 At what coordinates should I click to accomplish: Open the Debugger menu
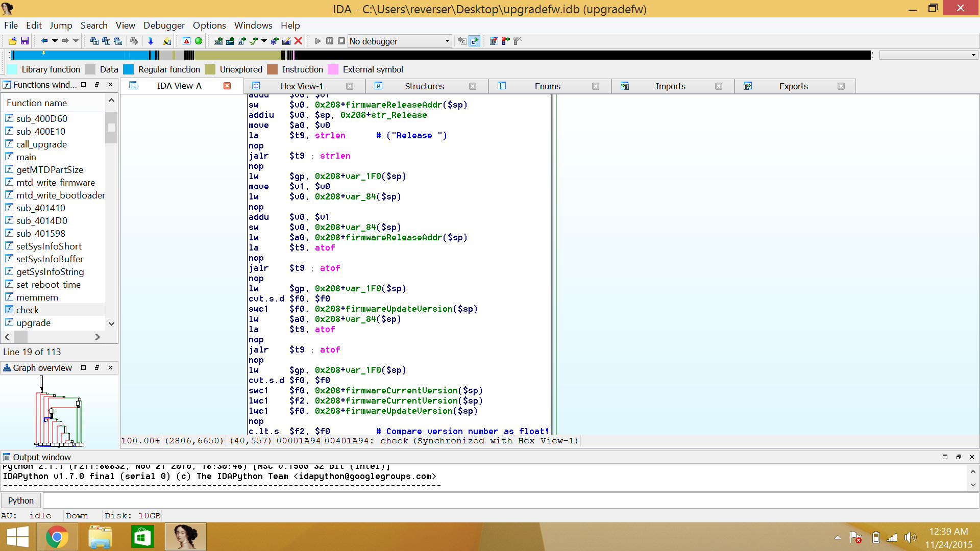click(164, 26)
